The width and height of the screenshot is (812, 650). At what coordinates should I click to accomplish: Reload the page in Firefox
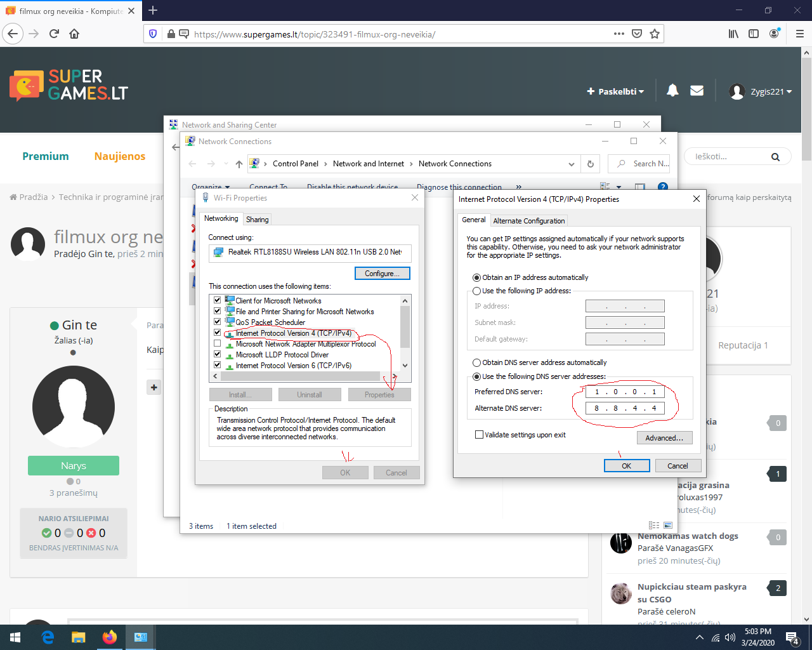[x=54, y=34]
